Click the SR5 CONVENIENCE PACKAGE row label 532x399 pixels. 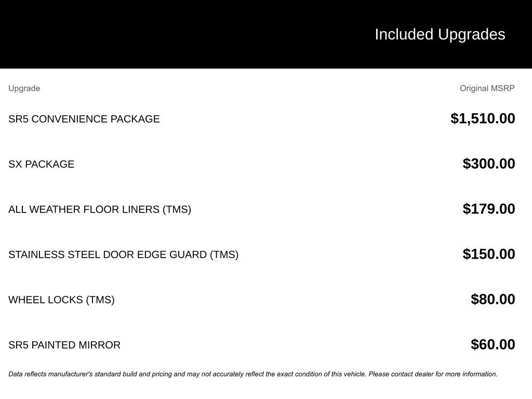(x=84, y=119)
